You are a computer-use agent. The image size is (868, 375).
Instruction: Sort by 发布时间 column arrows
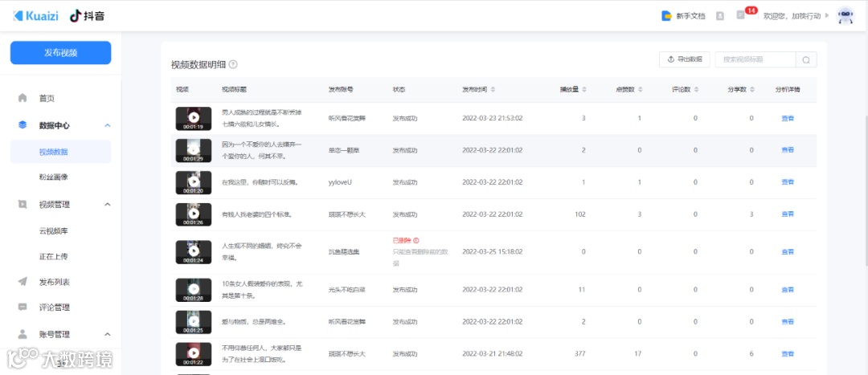pos(493,90)
